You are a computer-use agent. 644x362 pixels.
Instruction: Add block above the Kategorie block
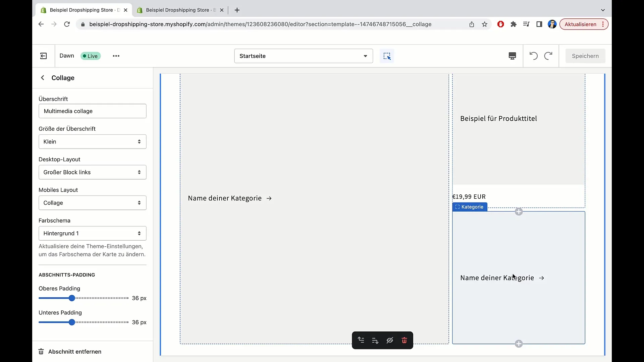pyautogui.click(x=519, y=212)
